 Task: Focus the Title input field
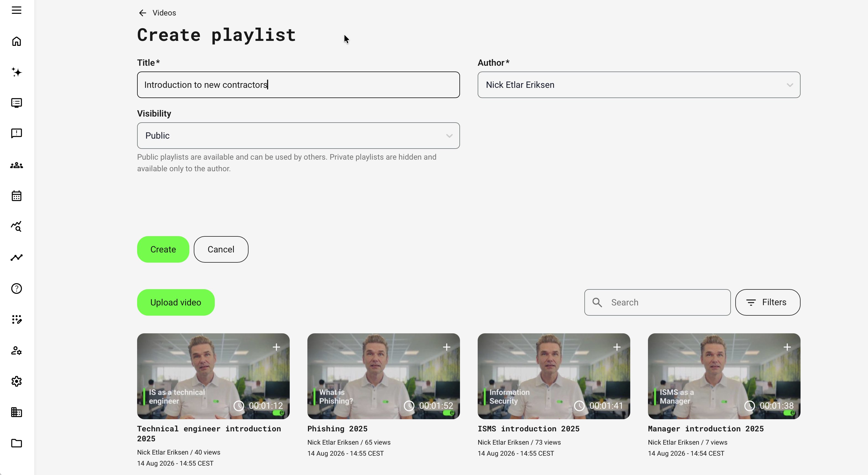[298, 85]
